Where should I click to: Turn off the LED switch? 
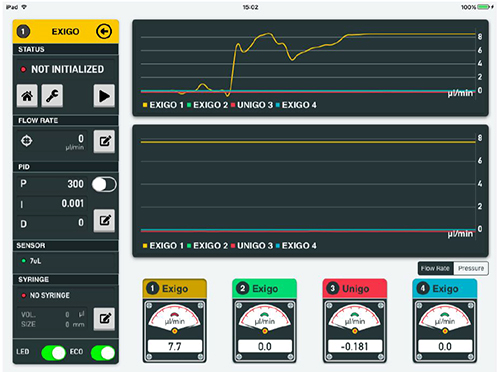[x=53, y=353]
